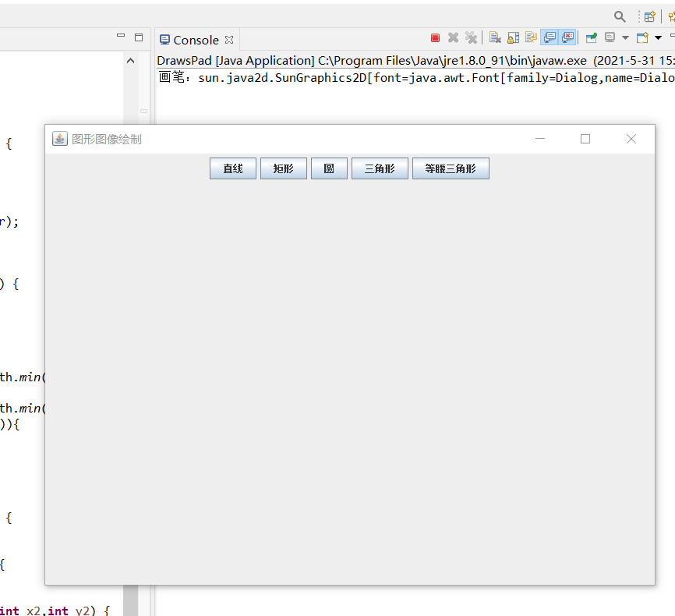675x616 pixels.
Task: Minimize the editor pane
Action: point(121,36)
